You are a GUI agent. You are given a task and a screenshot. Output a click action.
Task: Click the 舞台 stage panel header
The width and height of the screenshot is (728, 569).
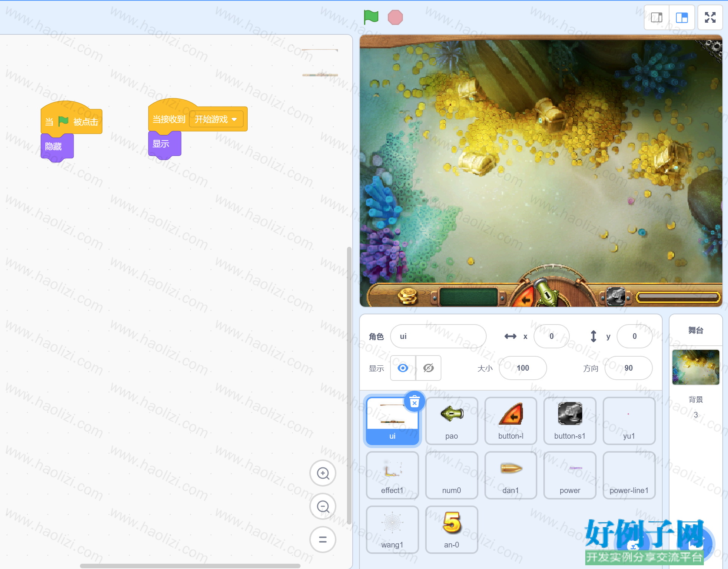tap(696, 330)
